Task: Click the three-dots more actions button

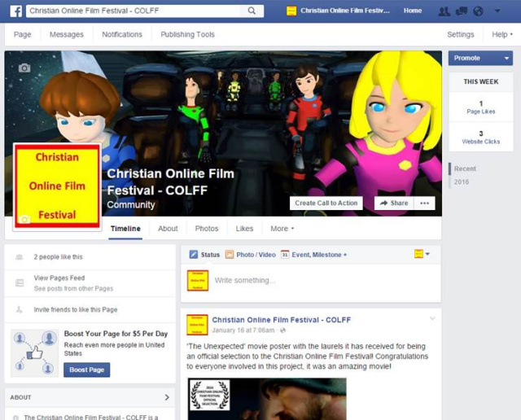Action: [424, 203]
